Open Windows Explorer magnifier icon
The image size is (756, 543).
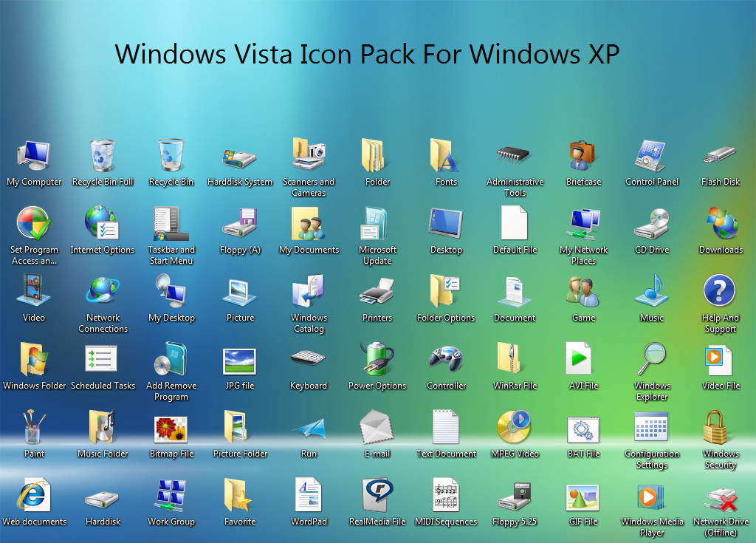coord(651,358)
